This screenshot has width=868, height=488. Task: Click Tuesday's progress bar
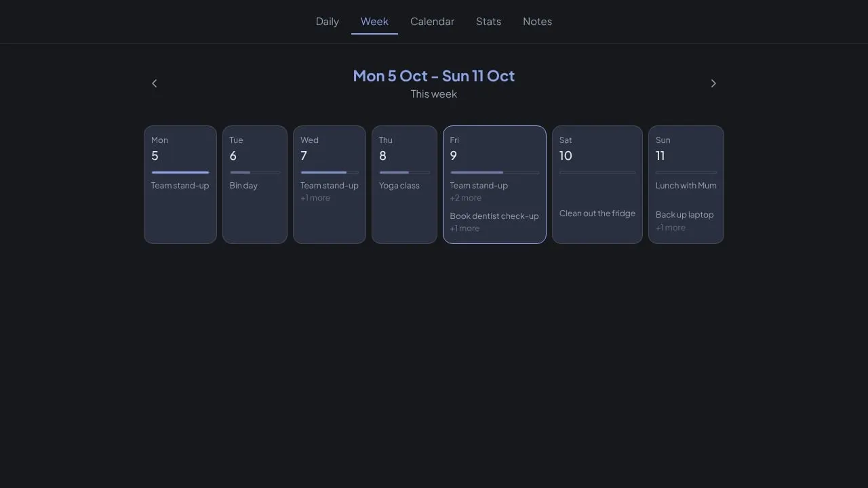255,172
